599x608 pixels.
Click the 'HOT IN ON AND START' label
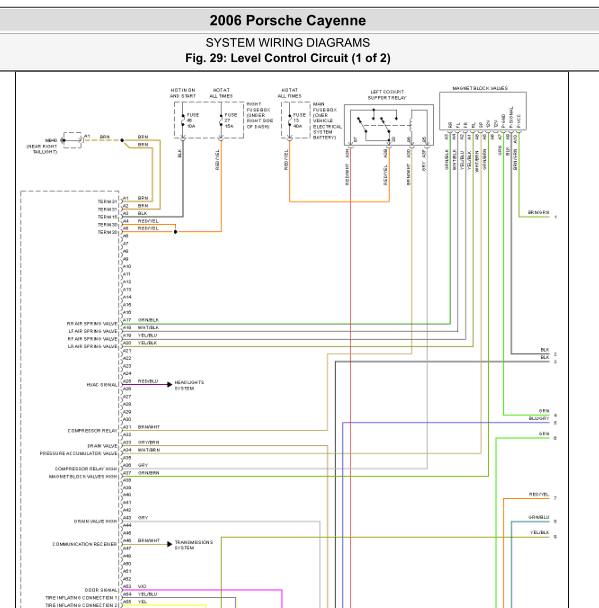[x=183, y=93]
